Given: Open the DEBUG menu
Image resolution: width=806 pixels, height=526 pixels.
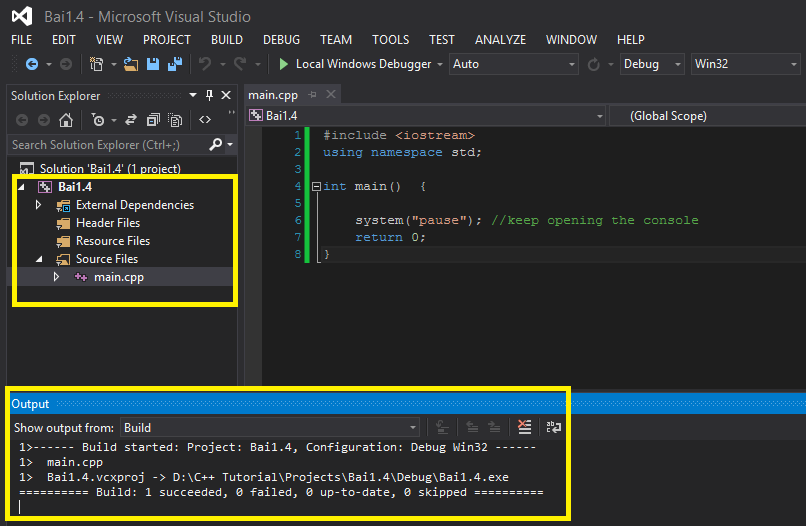Looking at the screenshot, I should [281, 40].
